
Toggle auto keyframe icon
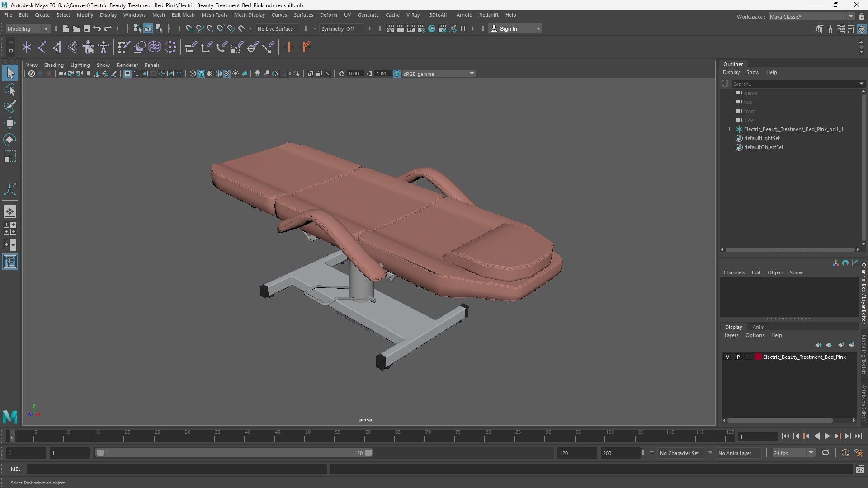pos(845,453)
